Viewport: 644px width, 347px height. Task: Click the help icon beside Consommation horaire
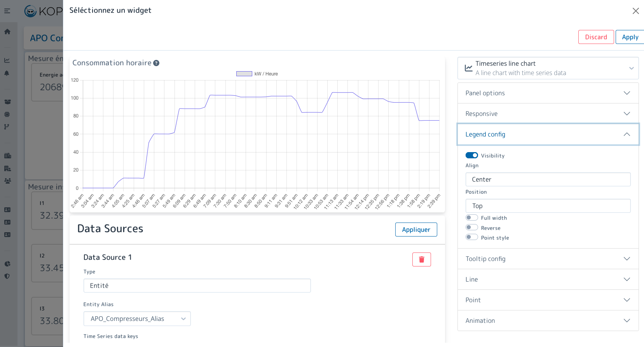coord(156,63)
